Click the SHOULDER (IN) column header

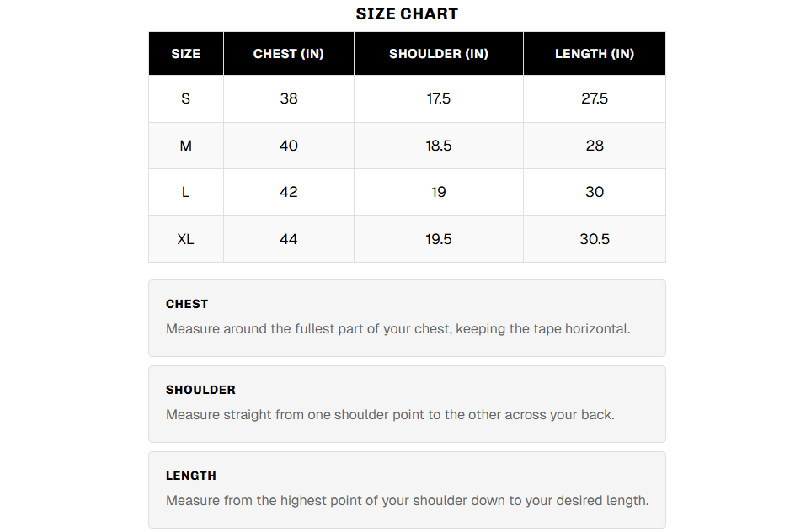click(438, 54)
